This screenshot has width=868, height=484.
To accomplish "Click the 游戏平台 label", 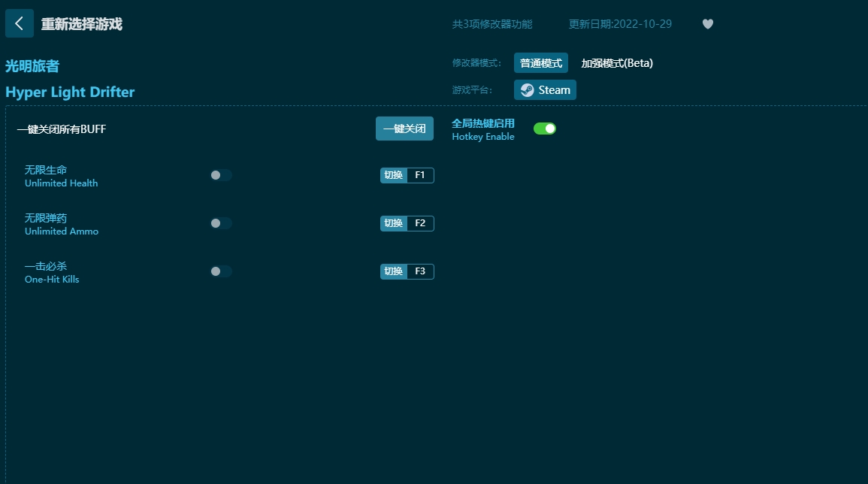I will pyautogui.click(x=472, y=89).
